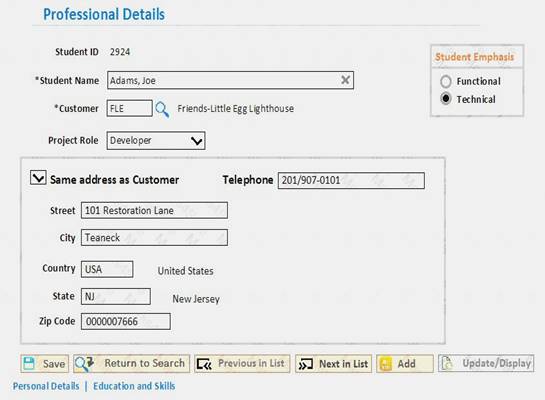This screenshot has height=400, width=545.
Task: Click the Telephone input field
Action: coord(351,180)
